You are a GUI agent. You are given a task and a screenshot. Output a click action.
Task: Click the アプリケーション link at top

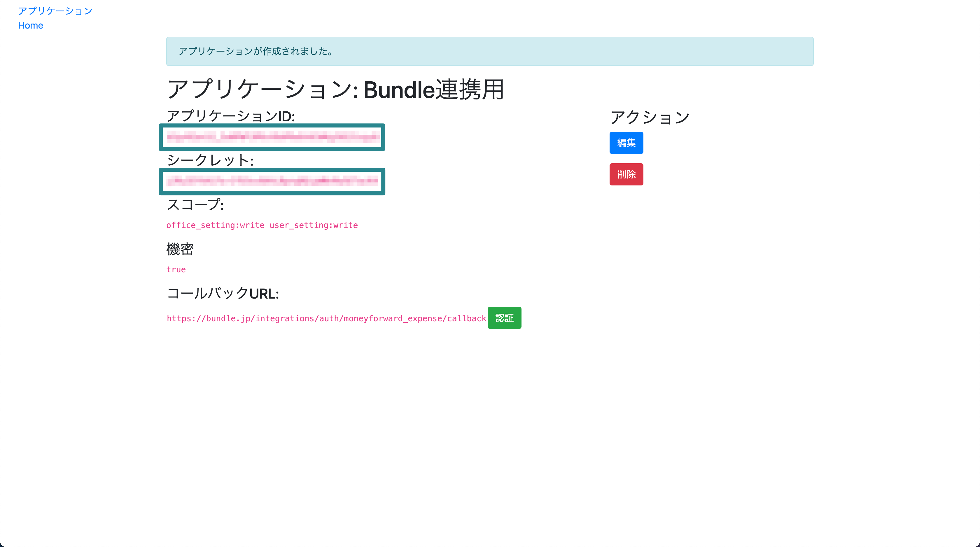[55, 11]
